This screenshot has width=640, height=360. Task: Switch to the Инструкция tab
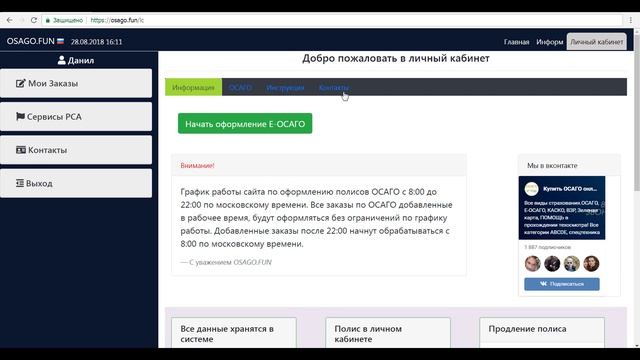click(285, 87)
